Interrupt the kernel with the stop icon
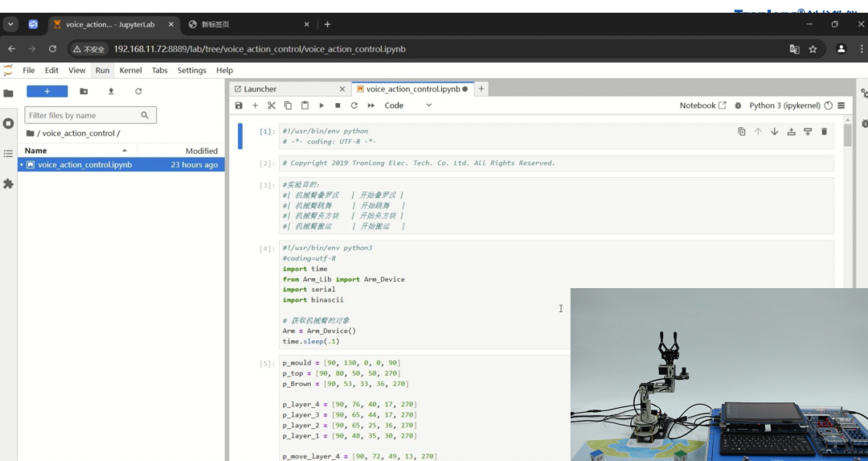 pyautogui.click(x=338, y=105)
